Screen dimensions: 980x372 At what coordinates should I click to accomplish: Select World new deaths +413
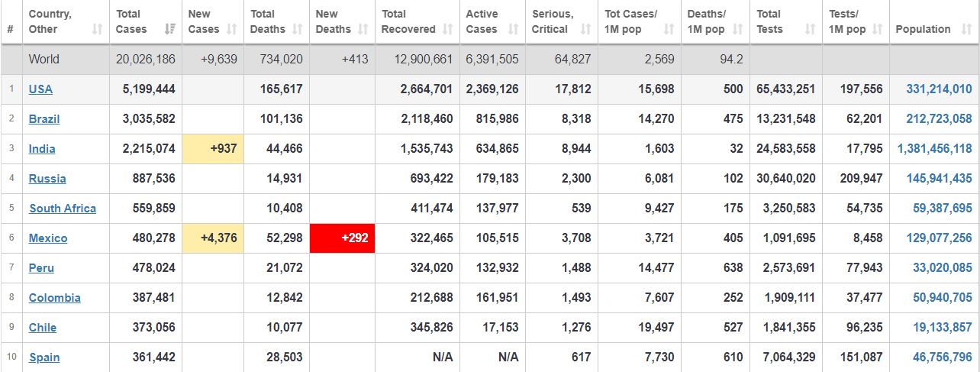[353, 59]
